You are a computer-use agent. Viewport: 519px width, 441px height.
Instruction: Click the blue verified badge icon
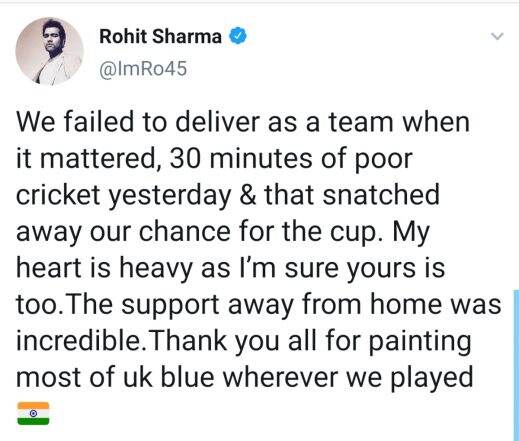(238, 36)
